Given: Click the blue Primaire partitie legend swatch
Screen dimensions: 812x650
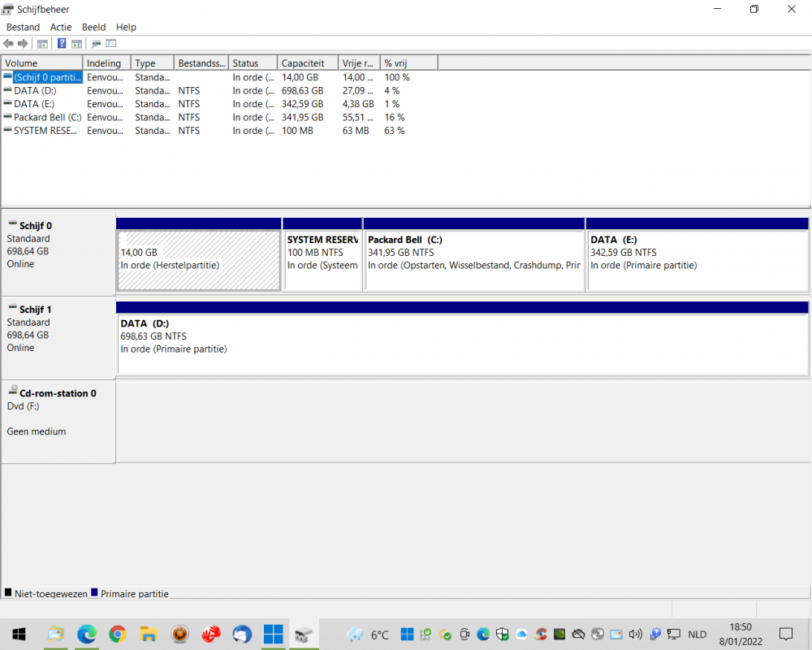Looking at the screenshot, I should [x=94, y=593].
